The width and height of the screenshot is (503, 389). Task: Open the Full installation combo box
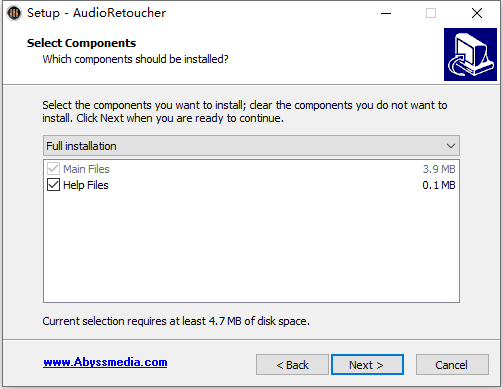click(x=251, y=146)
